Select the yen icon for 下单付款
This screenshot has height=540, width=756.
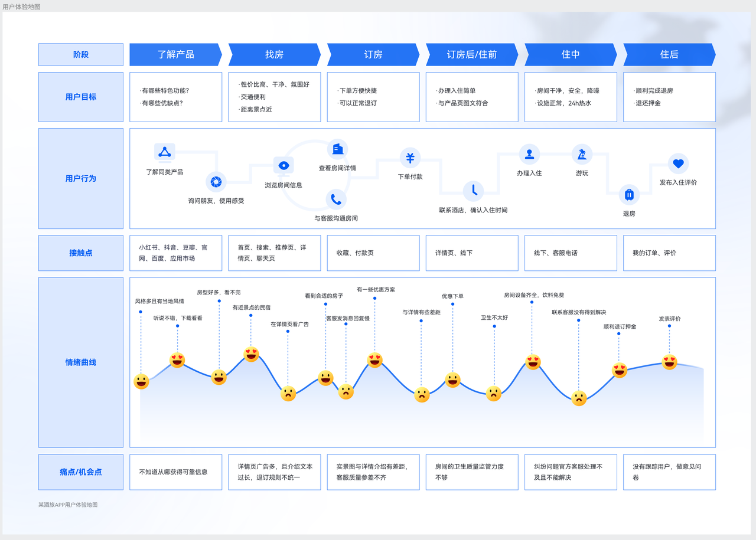coord(410,158)
